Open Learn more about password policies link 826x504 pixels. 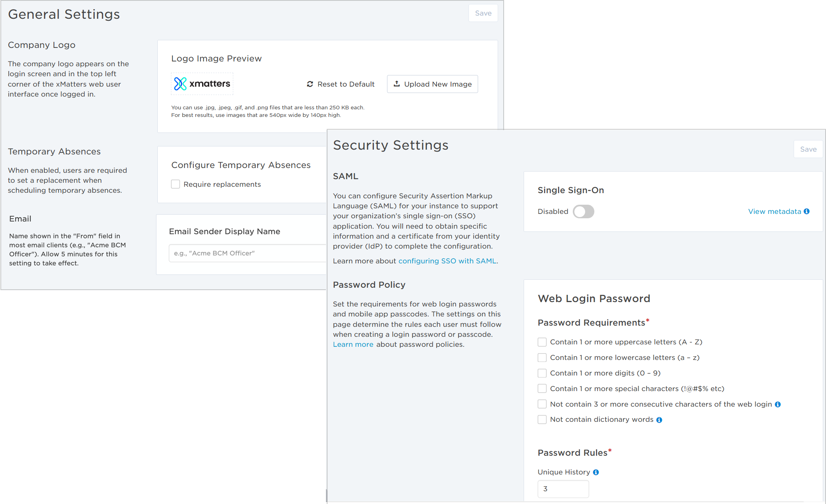(353, 344)
